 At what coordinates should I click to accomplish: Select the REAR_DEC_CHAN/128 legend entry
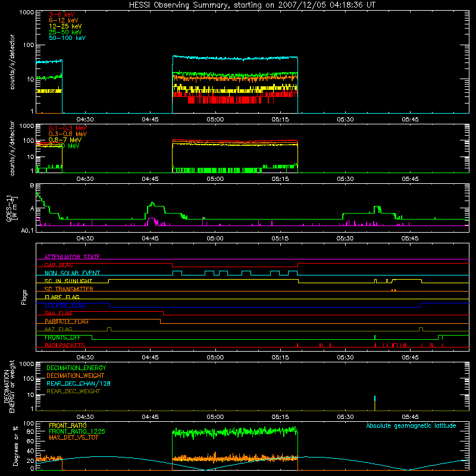coord(79,383)
